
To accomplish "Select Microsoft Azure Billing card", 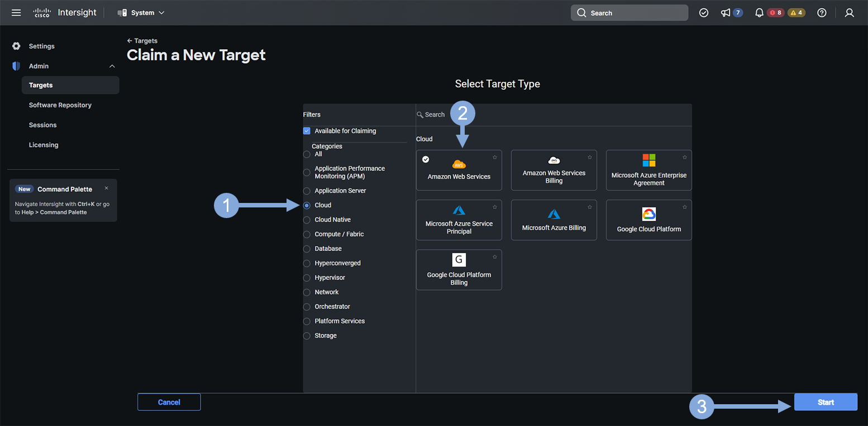I will tap(554, 220).
